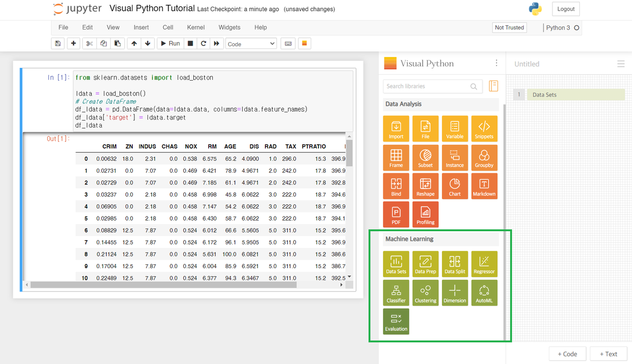Cut selected cell with scissors icon
Image resolution: width=632 pixels, height=364 pixels.
click(90, 44)
